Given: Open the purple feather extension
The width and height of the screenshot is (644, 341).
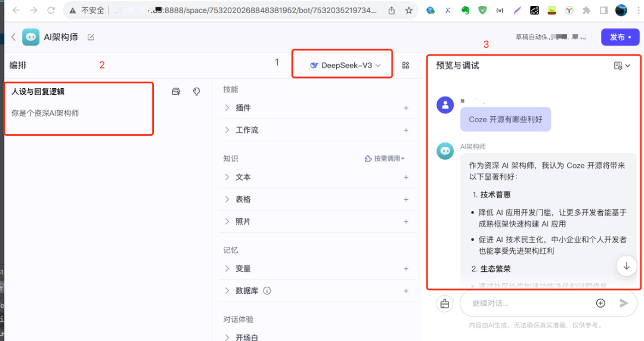Looking at the screenshot, I should point(517,10).
